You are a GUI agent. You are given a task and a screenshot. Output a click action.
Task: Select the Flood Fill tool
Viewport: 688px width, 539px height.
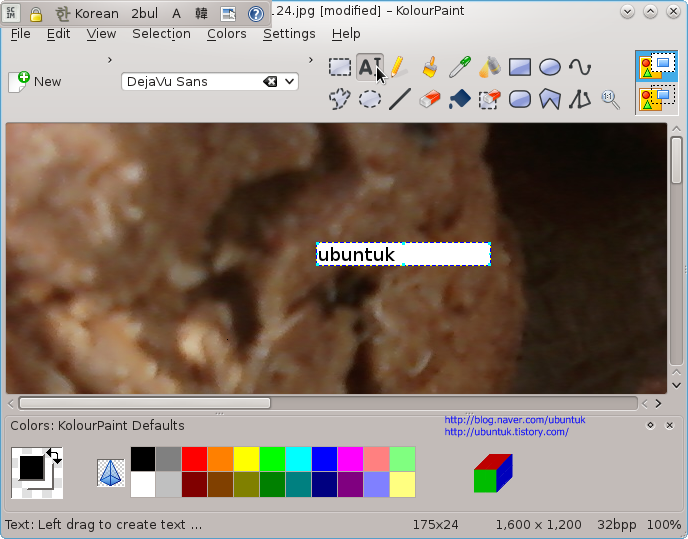(x=459, y=99)
